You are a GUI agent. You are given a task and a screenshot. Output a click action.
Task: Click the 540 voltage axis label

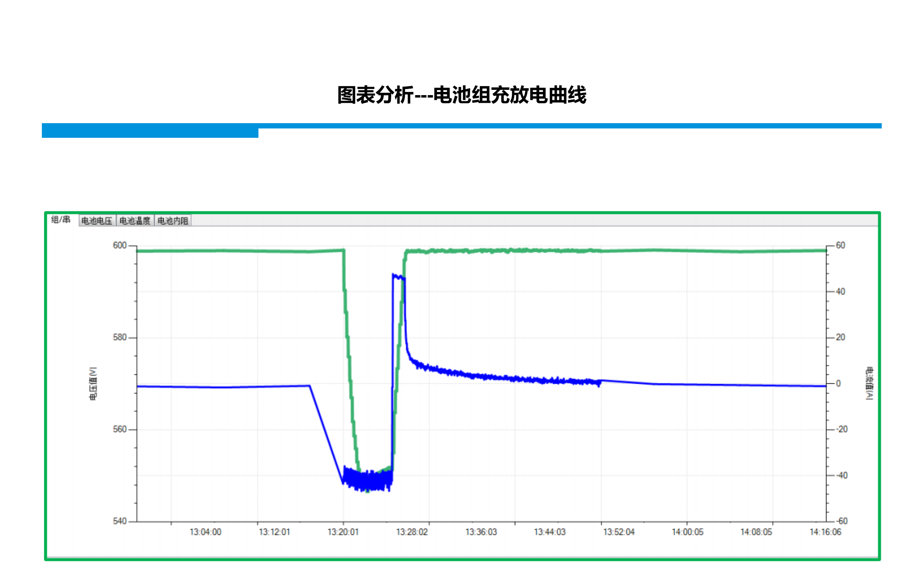pyautogui.click(x=119, y=521)
